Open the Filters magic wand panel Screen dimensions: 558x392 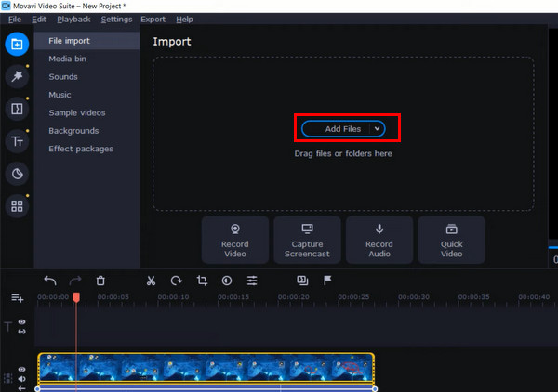tap(17, 76)
